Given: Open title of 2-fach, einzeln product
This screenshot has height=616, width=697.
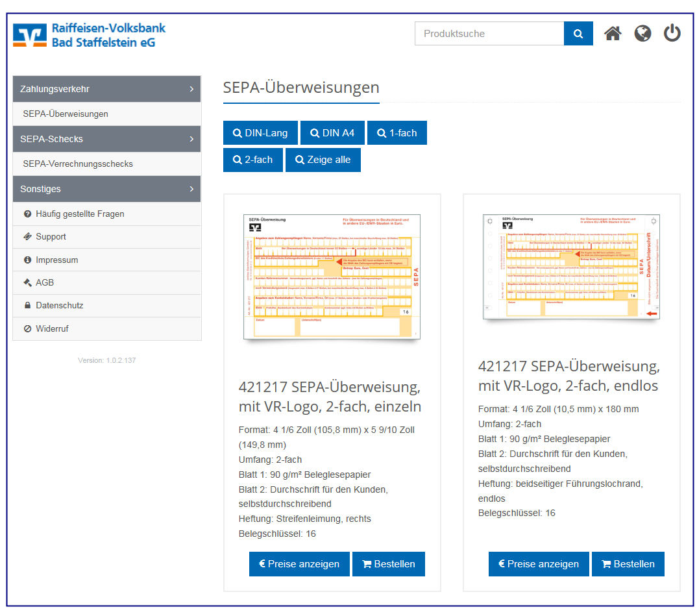Looking at the screenshot, I should click(330, 397).
